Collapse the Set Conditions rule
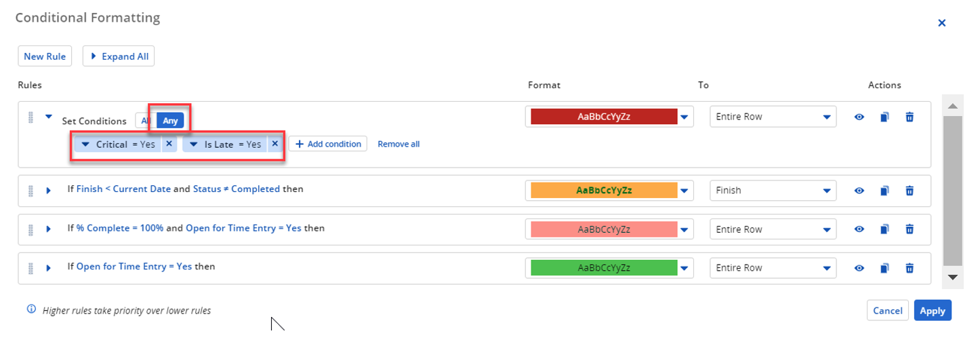The image size is (980, 342). tap(48, 117)
